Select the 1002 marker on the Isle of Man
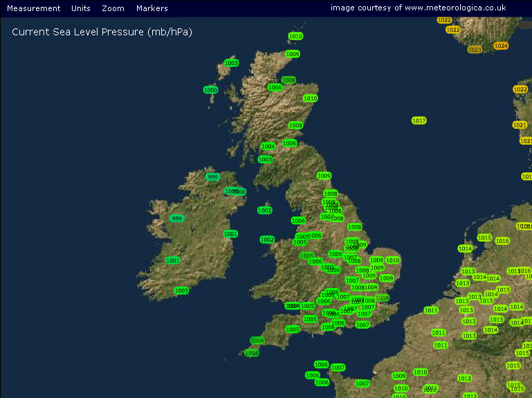Viewport: 532px width, 398px height. point(264,210)
